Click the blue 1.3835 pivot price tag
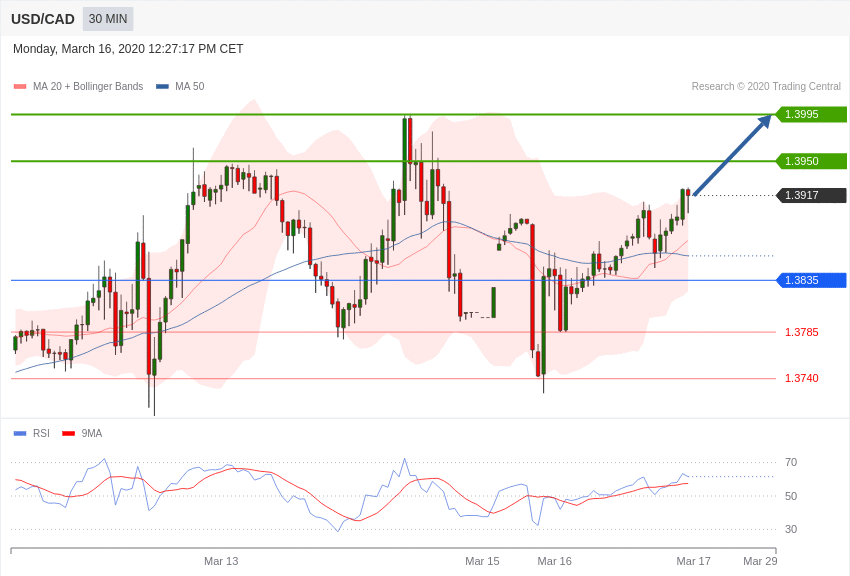This screenshot has height=576, width=850. coord(811,280)
